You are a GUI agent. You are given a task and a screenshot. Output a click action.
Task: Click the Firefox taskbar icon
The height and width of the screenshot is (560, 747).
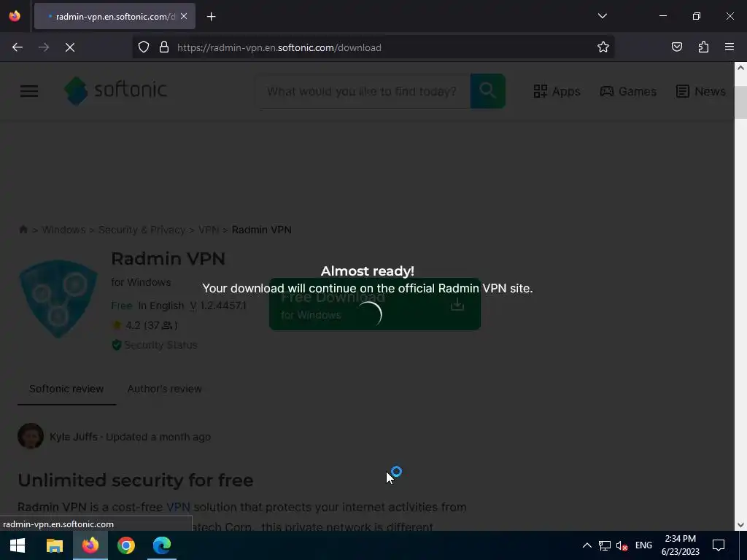(x=90, y=545)
